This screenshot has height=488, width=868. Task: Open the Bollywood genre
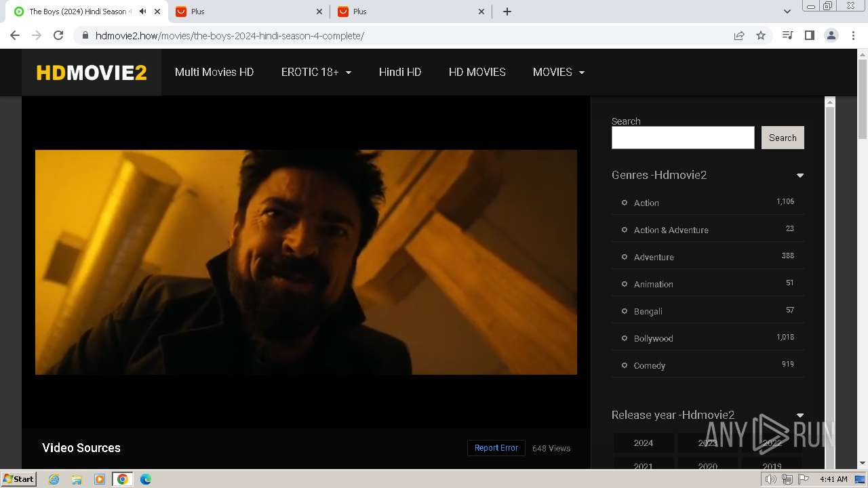click(x=654, y=338)
